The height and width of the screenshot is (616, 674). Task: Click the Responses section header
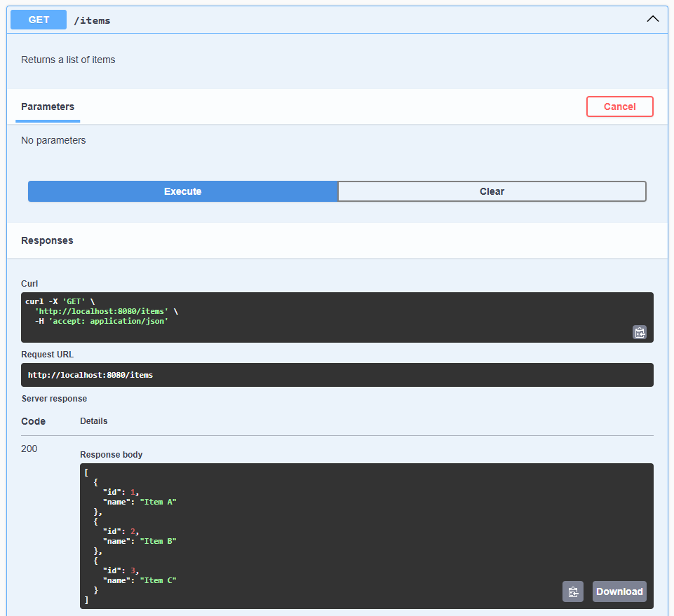point(47,240)
